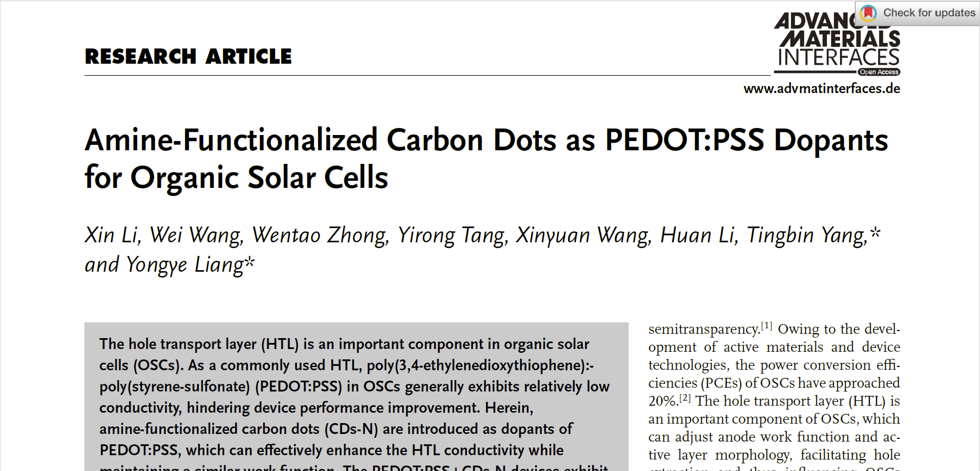The height and width of the screenshot is (471, 980).
Task: Click corresponding author Tingbin Yang
Action: (806, 235)
